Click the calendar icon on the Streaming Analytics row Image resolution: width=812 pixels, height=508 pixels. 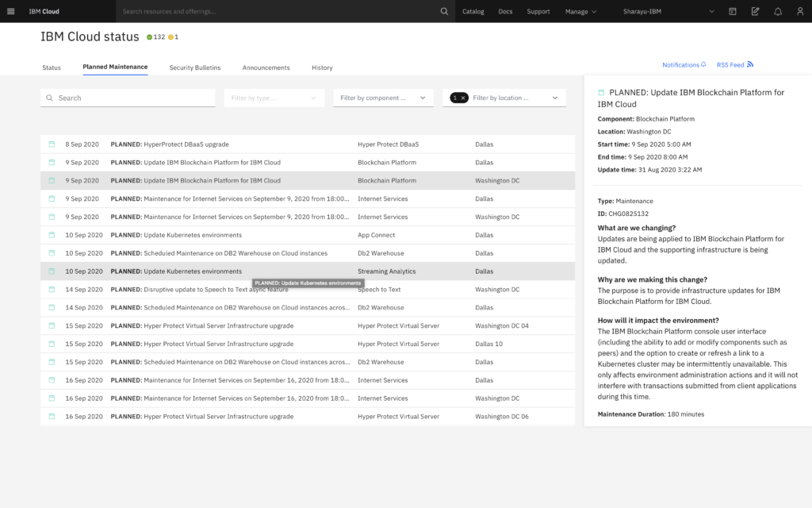pyautogui.click(x=52, y=271)
